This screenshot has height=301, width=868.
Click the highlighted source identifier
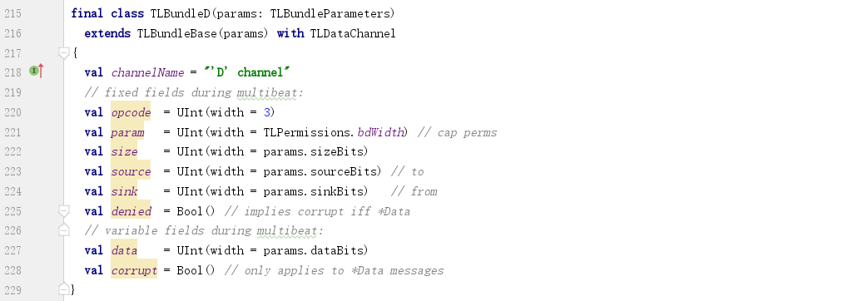point(131,171)
